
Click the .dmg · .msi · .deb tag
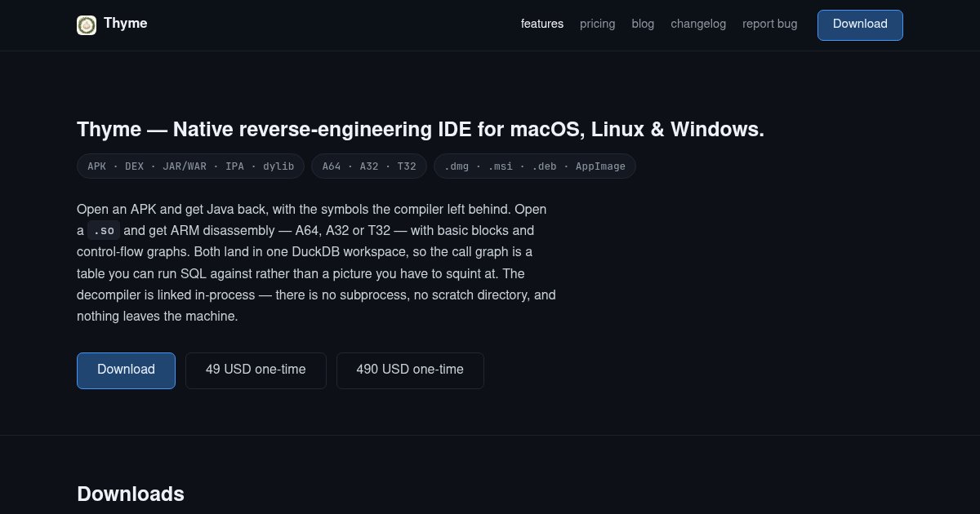click(x=535, y=166)
